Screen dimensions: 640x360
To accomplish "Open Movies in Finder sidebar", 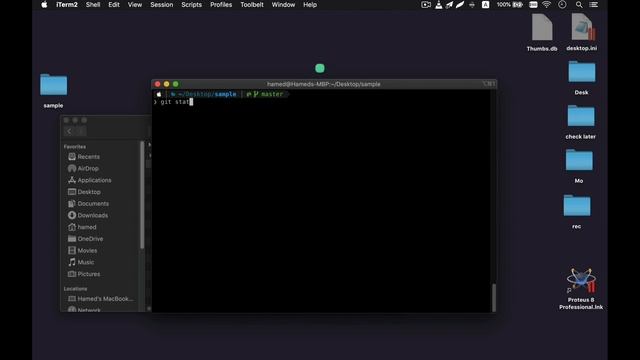I will 87,251.
